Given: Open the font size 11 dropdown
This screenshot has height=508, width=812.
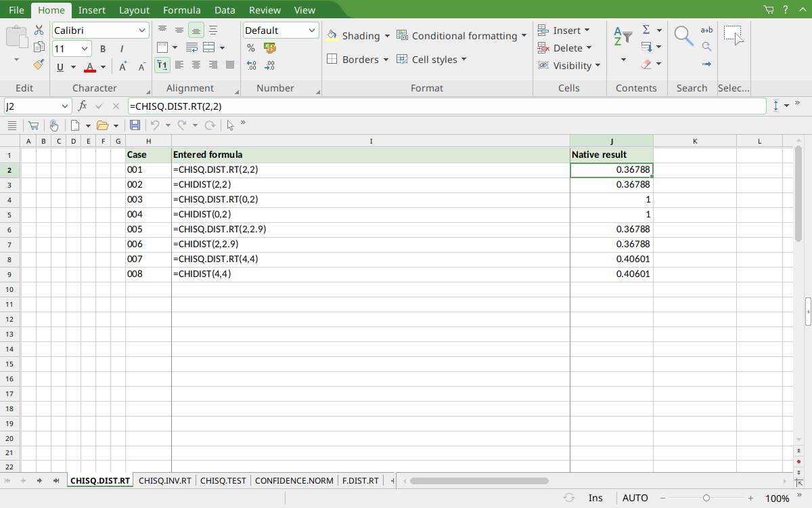Looking at the screenshot, I should click(85, 49).
